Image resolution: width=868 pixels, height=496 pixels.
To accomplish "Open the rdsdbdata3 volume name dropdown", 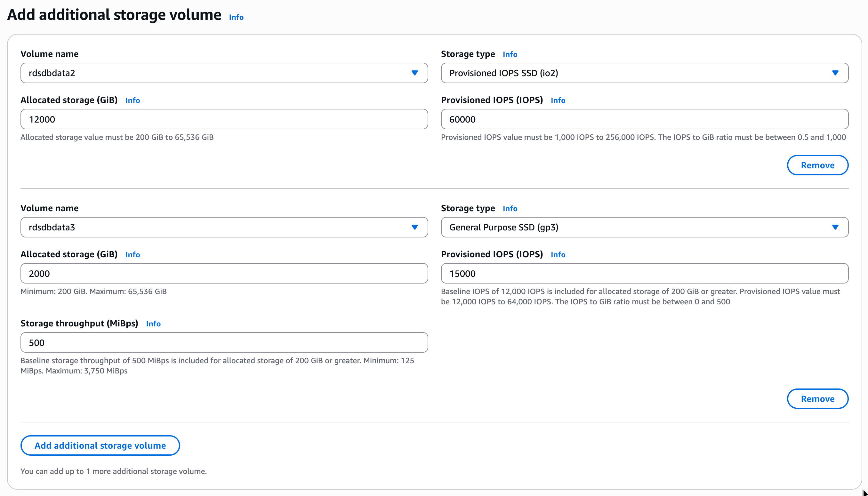I will pyautogui.click(x=224, y=227).
